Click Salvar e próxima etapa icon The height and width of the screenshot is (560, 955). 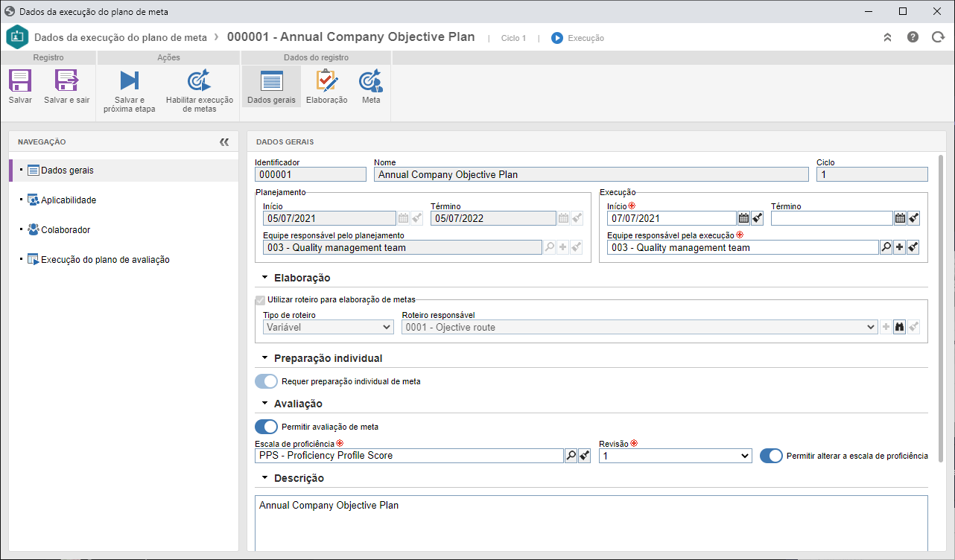tap(130, 80)
